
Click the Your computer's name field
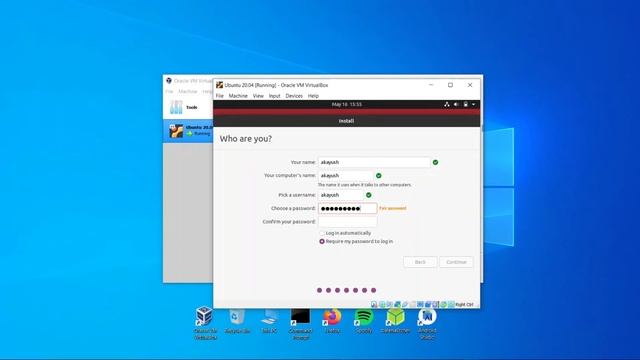tap(345, 176)
